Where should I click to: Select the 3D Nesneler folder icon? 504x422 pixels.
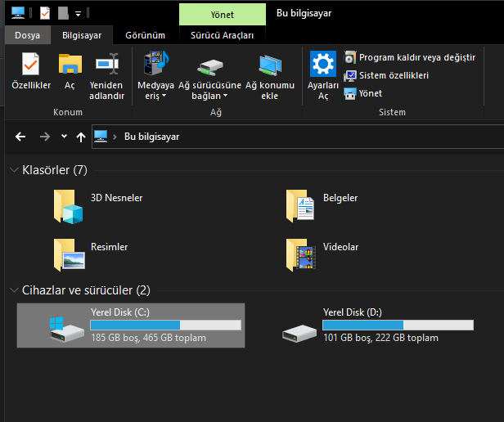pyautogui.click(x=69, y=207)
